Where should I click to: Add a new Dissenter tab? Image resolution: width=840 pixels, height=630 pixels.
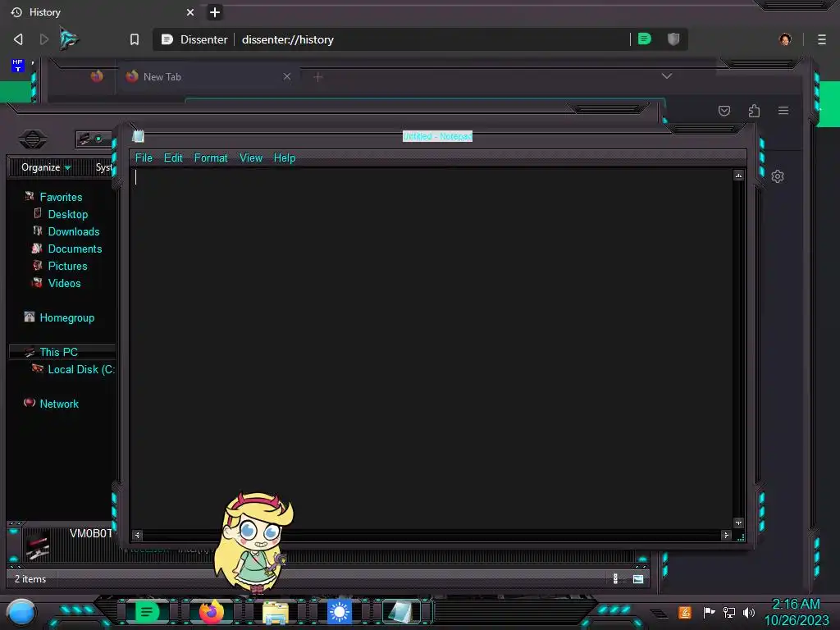pyautogui.click(x=215, y=12)
